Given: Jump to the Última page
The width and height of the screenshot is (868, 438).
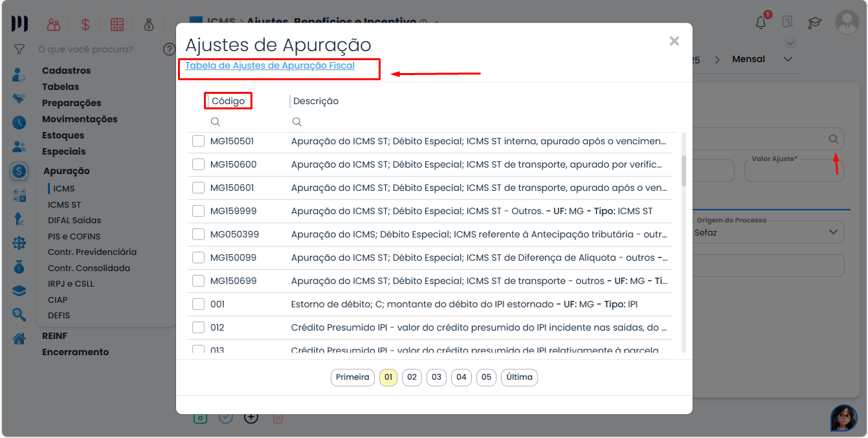Looking at the screenshot, I should [519, 377].
